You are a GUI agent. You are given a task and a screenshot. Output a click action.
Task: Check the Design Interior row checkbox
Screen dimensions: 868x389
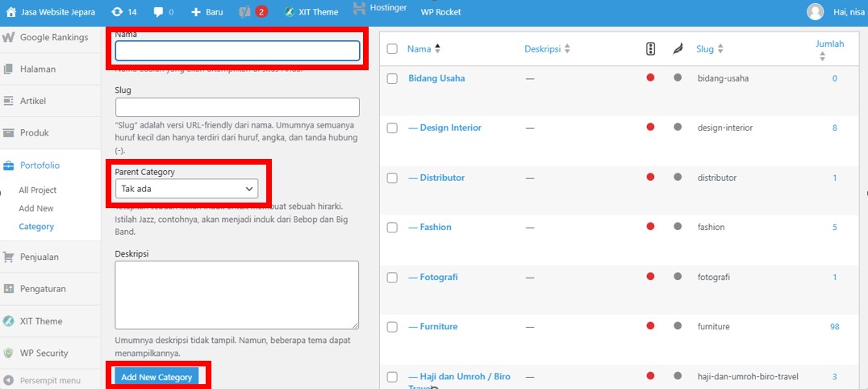(x=393, y=128)
